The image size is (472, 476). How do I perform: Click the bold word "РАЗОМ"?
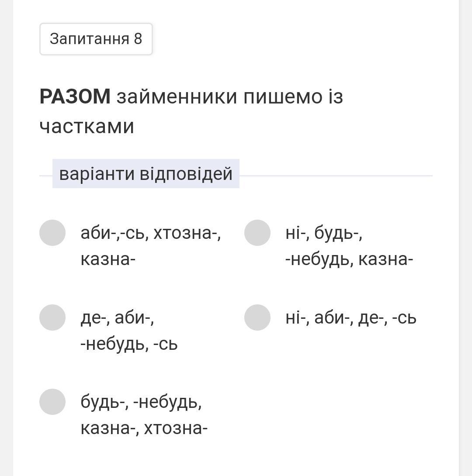tap(75, 97)
